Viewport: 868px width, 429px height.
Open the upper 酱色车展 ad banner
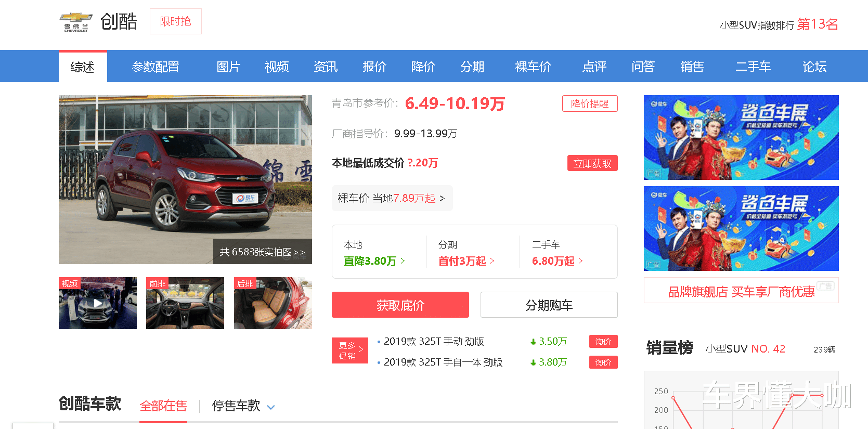pos(741,137)
